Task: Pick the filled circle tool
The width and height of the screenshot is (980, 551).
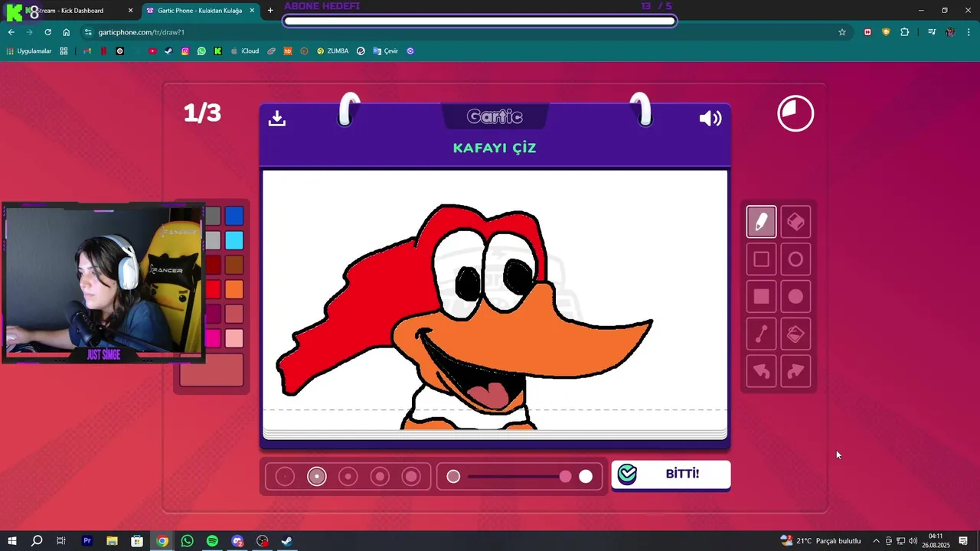Action: pos(795,296)
